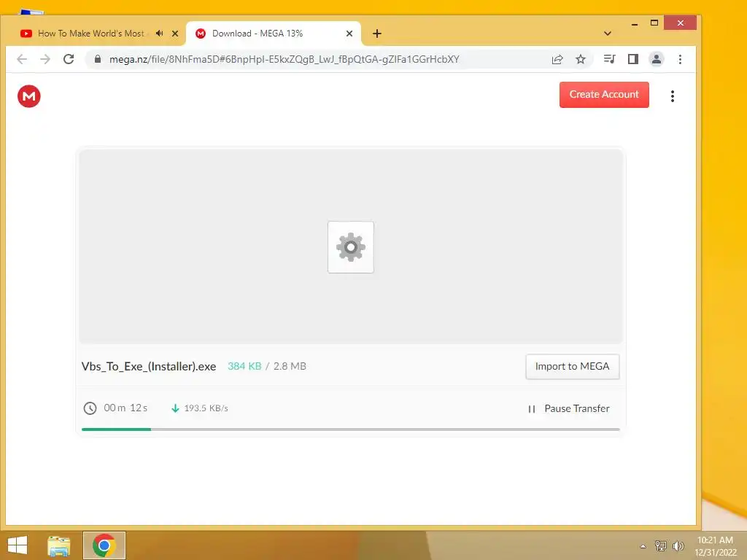Click the gear file type thumbnail

pos(351,247)
